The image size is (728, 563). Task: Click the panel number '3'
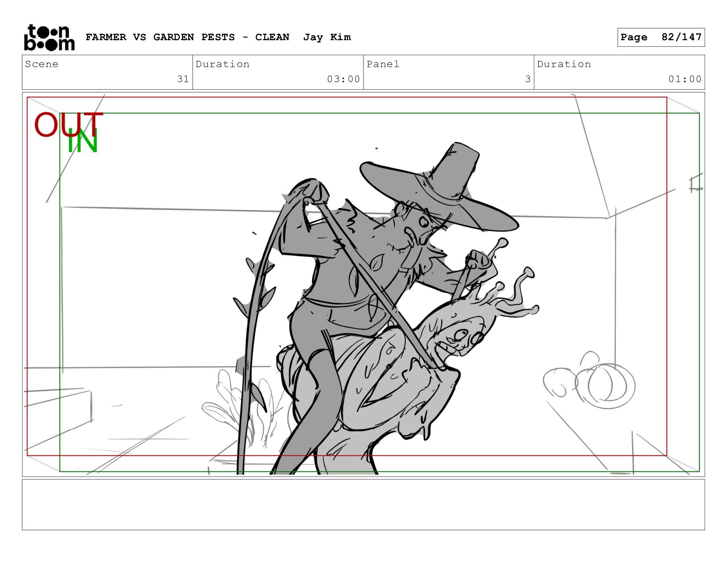(x=528, y=79)
